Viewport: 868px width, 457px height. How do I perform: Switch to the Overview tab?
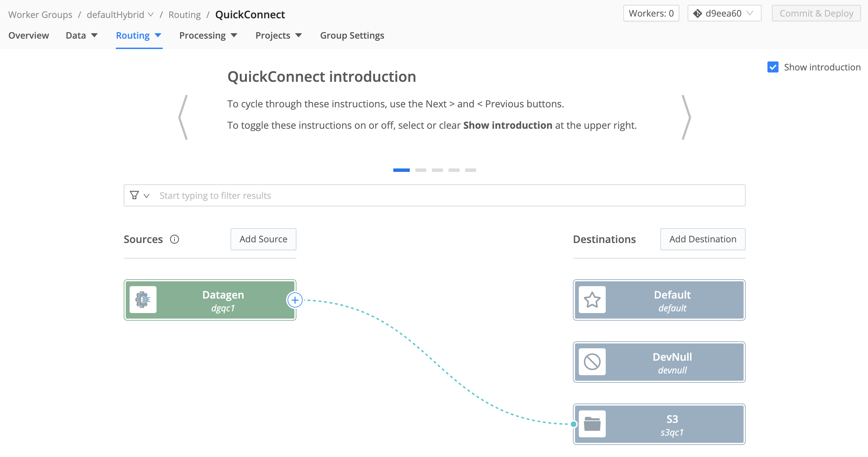[29, 35]
